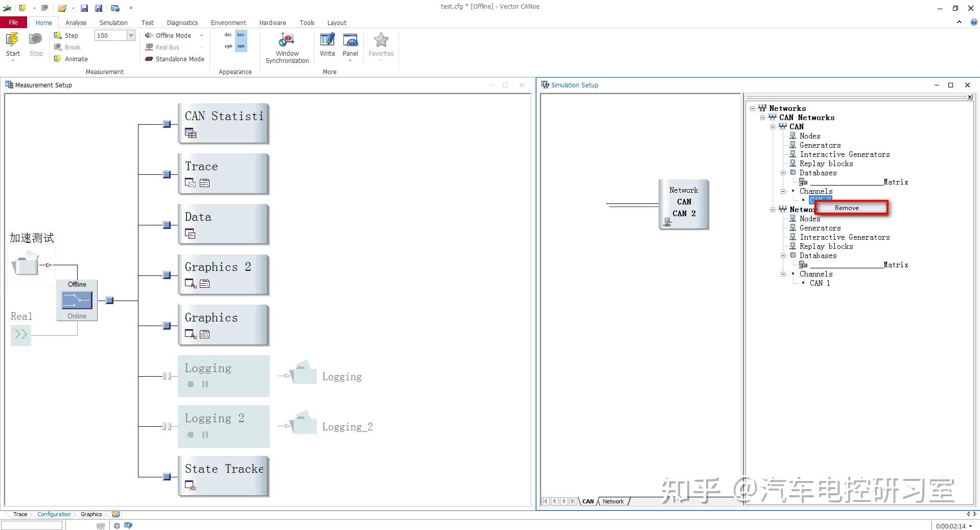The height and width of the screenshot is (530, 980).
Task: Open the Offline Mode dropdown arrow
Action: [x=201, y=35]
